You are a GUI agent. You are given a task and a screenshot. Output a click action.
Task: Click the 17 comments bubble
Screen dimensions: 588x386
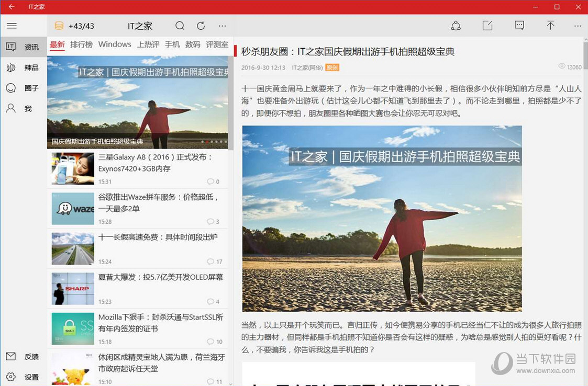(x=215, y=262)
